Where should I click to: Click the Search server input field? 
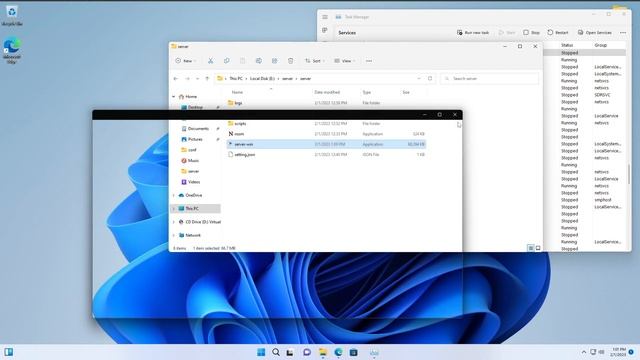tap(490, 78)
